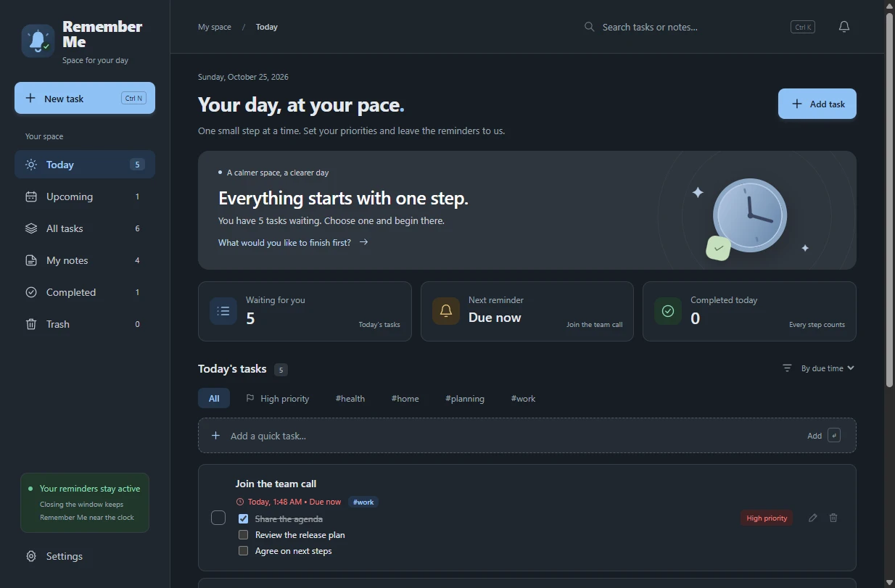The width and height of the screenshot is (895, 588).
Task: Click the Today's tasks heading
Action: (x=232, y=369)
